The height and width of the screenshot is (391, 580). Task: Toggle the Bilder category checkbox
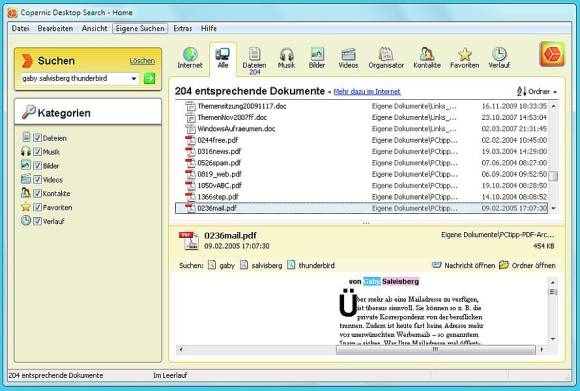[37, 166]
